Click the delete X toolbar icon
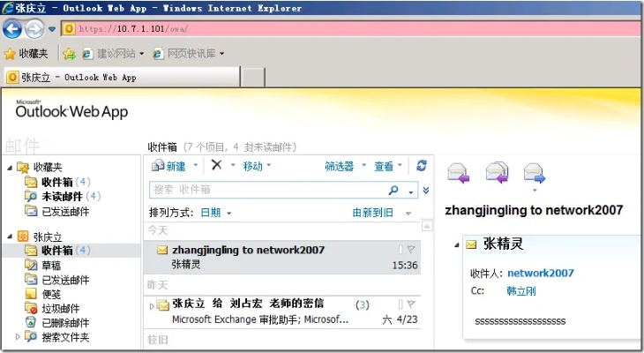 coord(216,165)
